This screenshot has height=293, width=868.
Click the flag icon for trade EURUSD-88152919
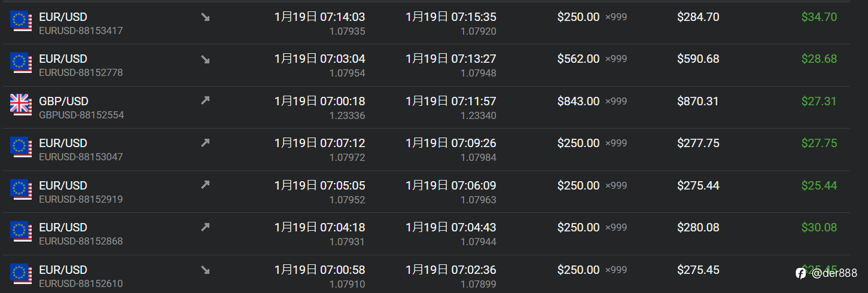pos(21,190)
